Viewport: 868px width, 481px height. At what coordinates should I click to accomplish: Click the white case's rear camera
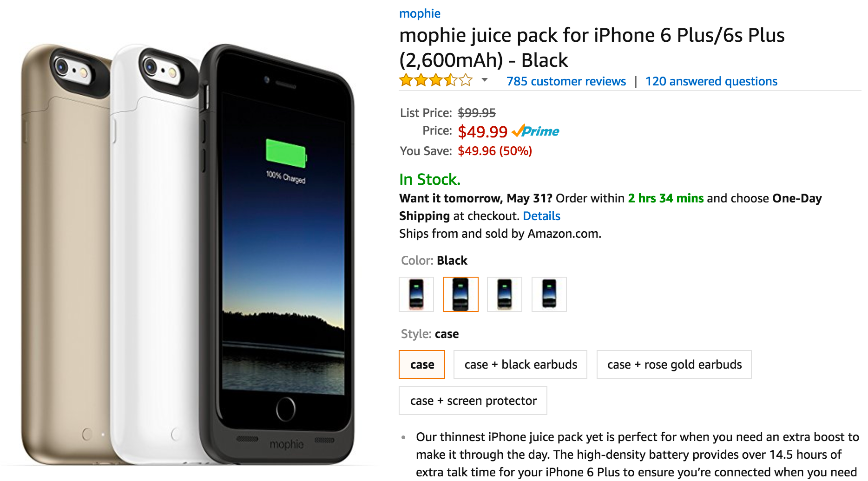(151, 66)
